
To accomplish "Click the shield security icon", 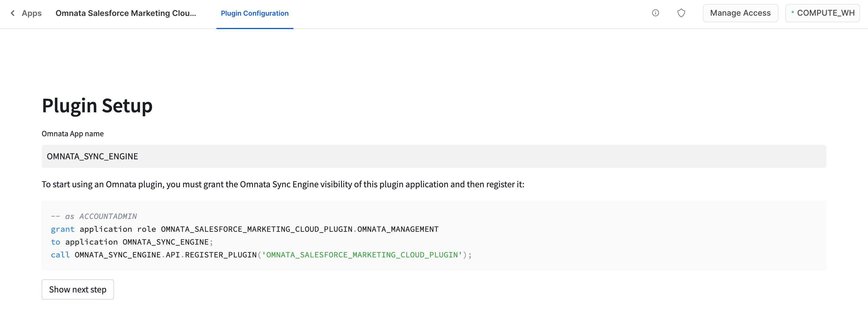I will click(x=681, y=13).
